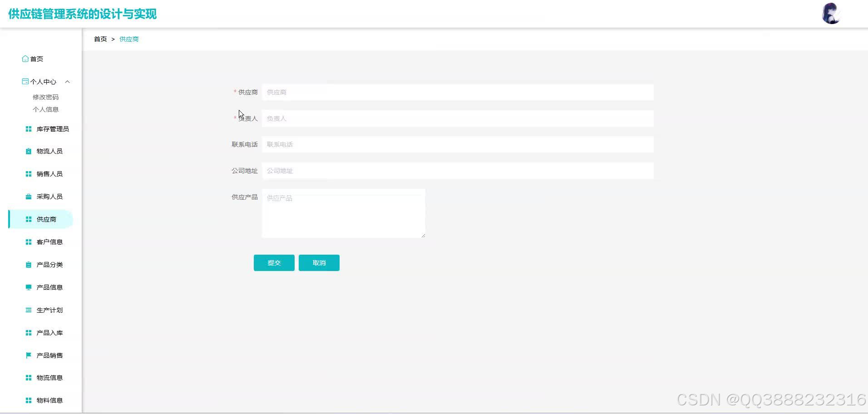Click the 生产计划 list icon
The image size is (868, 414).
[29, 310]
